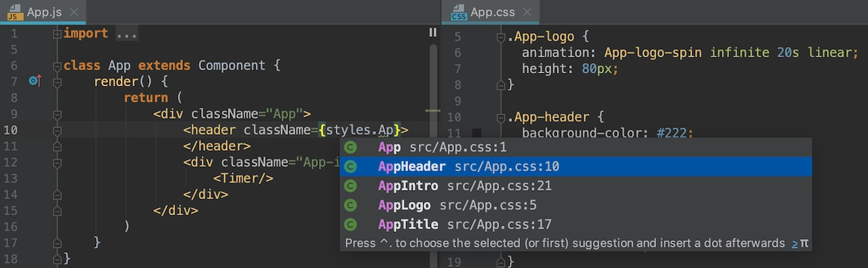Click the paused code analysis indicator in App.js
This screenshot has width=868, height=268.
coord(433,33)
